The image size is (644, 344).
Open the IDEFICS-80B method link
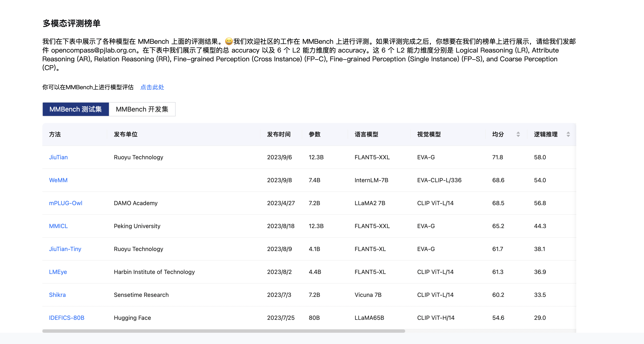[x=67, y=318]
